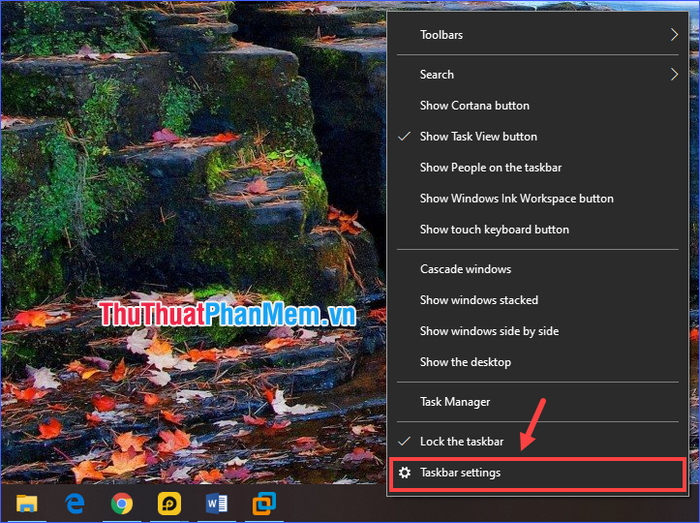
Task: Open the Toolbars menu entry
Action: tap(538, 35)
